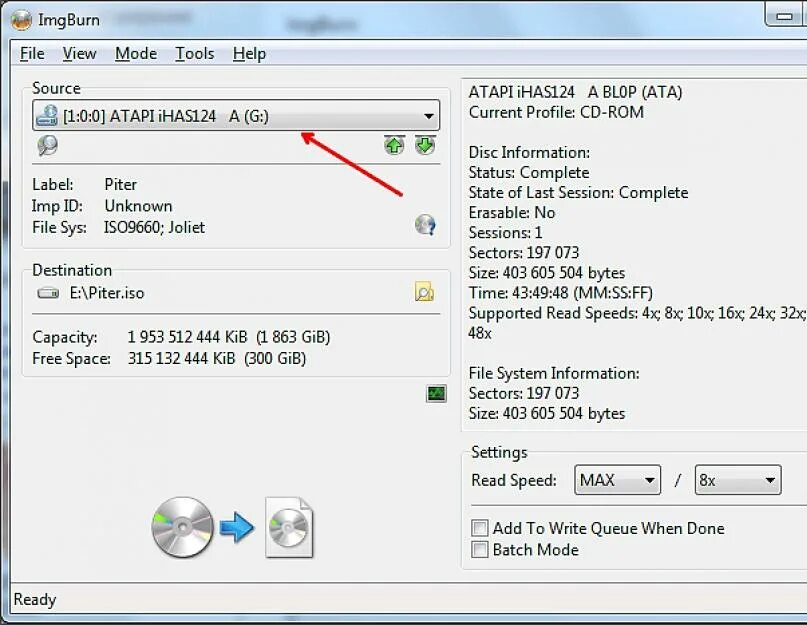Click the Status: Complete line
807x625 pixels.
tap(529, 172)
